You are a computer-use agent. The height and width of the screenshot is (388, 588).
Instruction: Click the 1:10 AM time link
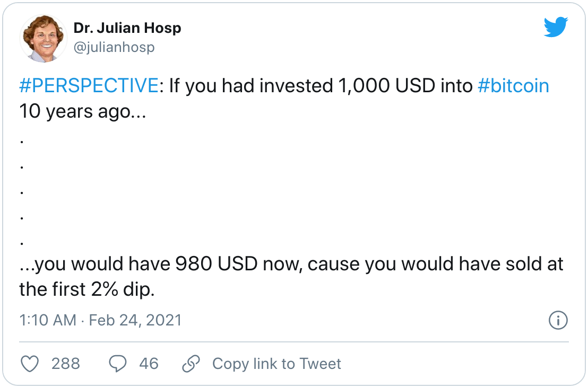(48, 320)
